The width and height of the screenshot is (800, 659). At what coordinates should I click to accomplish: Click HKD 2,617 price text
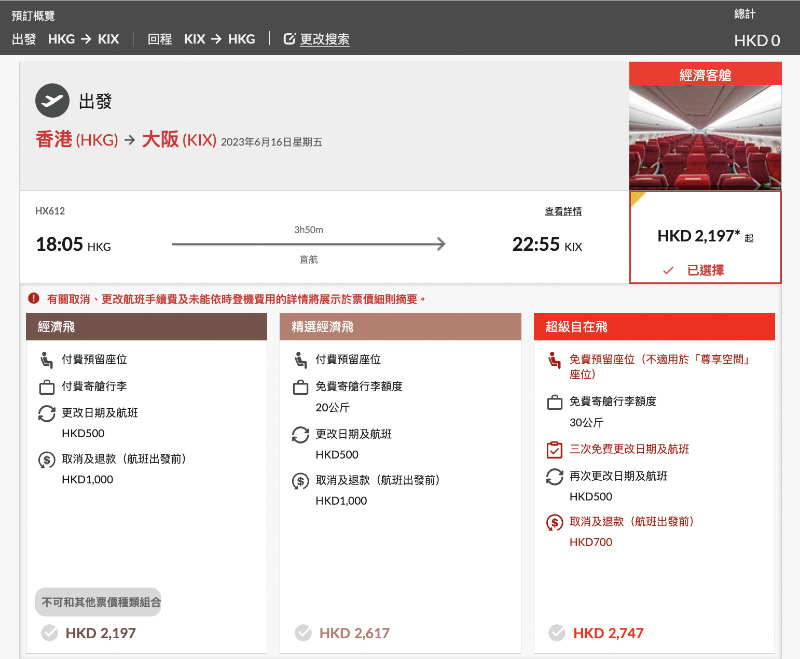(355, 633)
